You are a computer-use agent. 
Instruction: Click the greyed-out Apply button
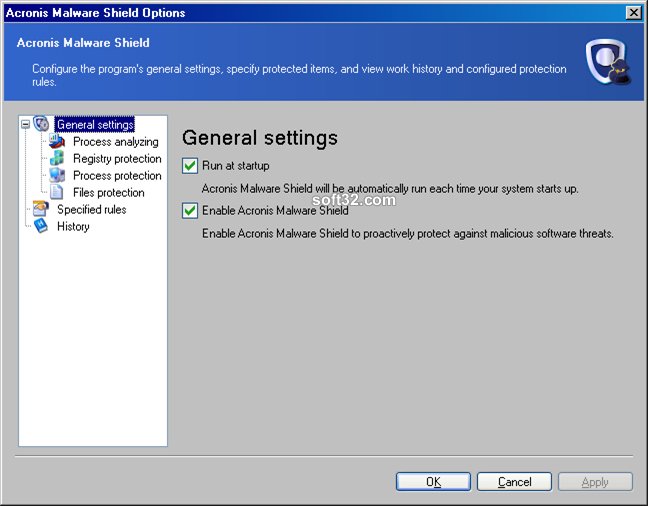pos(595,482)
